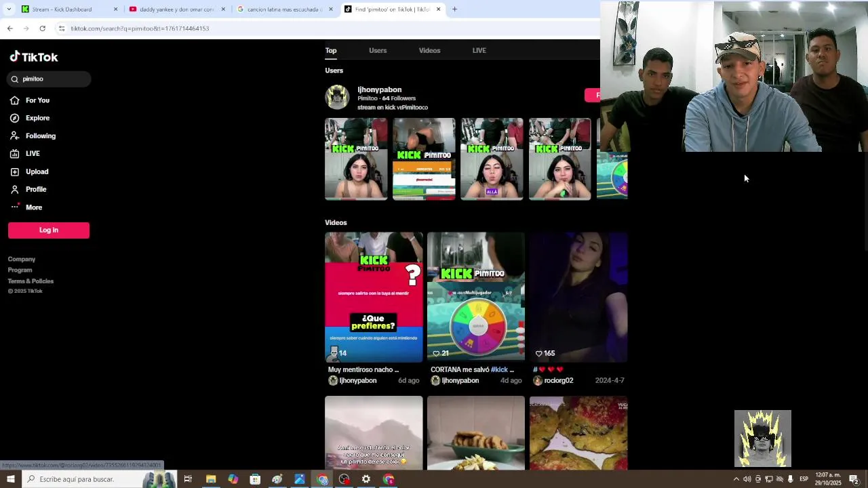Open Task View on taskbar
The image size is (868, 488).
click(x=188, y=479)
